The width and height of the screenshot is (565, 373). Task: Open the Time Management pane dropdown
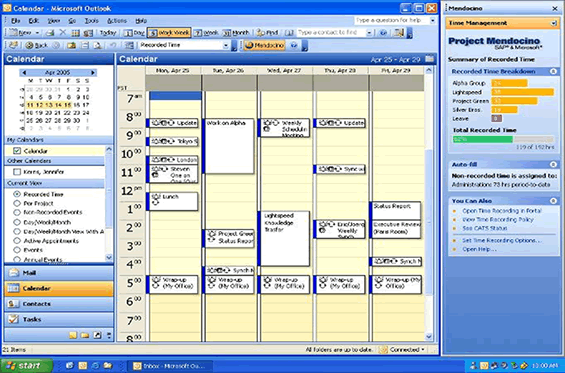(553, 23)
